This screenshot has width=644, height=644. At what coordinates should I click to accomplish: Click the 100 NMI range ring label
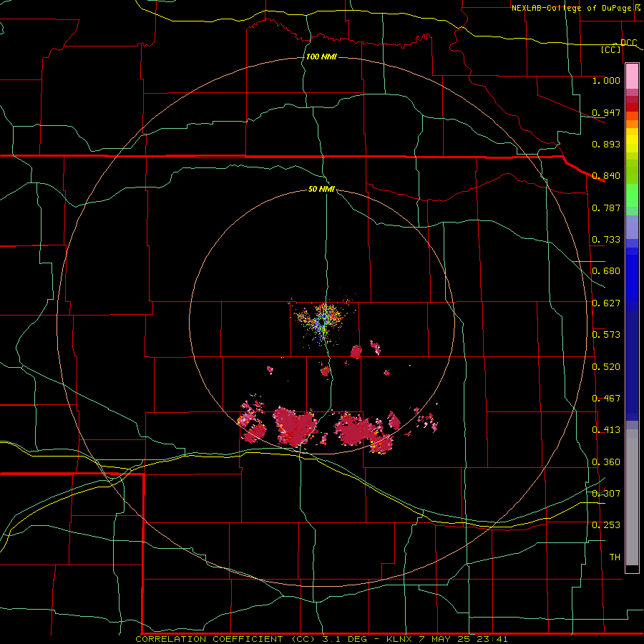tap(321, 57)
